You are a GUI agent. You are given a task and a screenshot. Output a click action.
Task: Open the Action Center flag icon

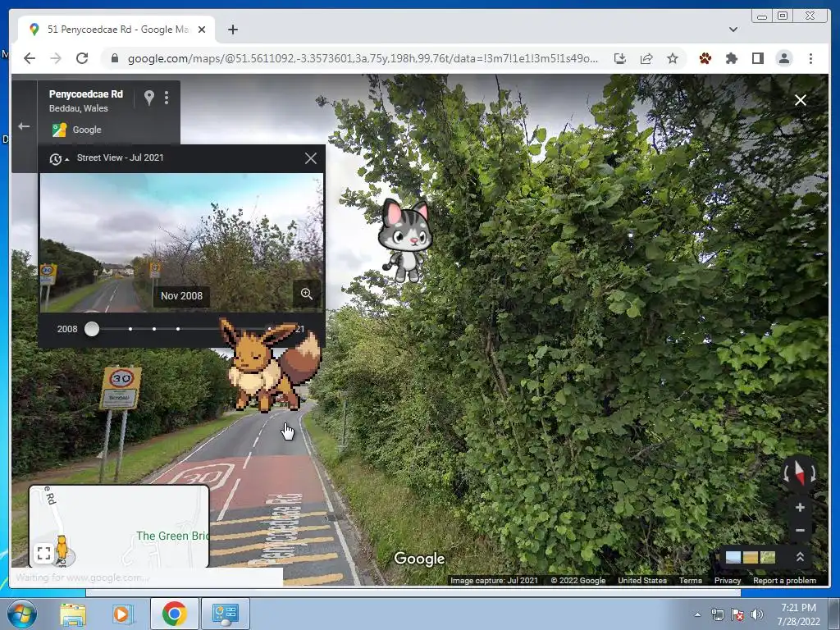tap(737, 614)
